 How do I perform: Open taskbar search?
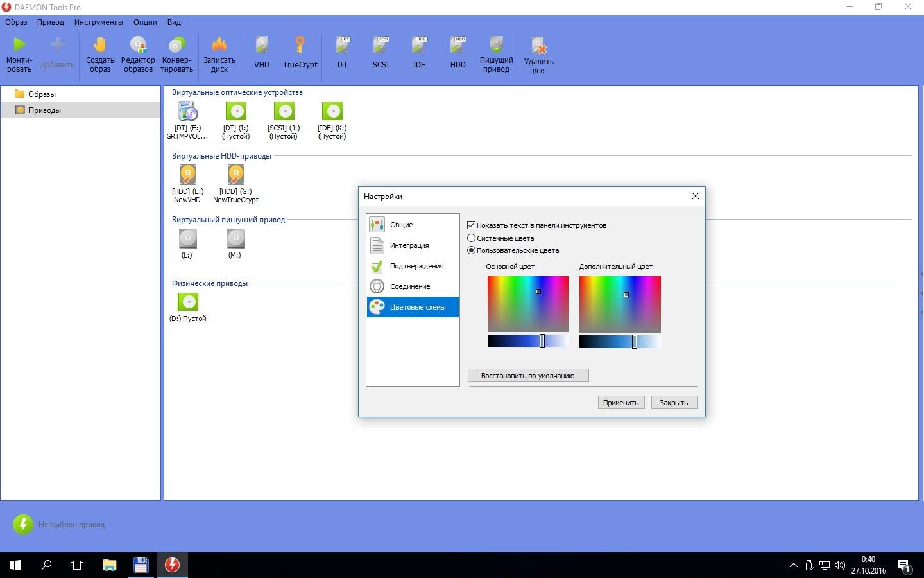[46, 565]
